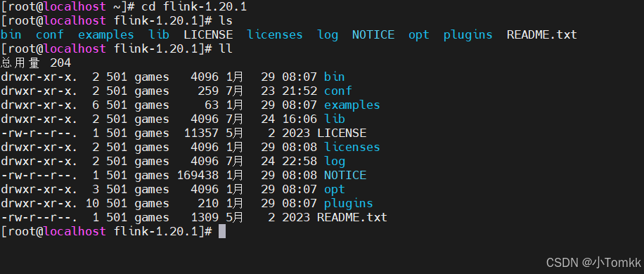Viewport: 644px width, 274px height.
Task: Click the "cd flink-1.20.1" command text
Action: 194,6
